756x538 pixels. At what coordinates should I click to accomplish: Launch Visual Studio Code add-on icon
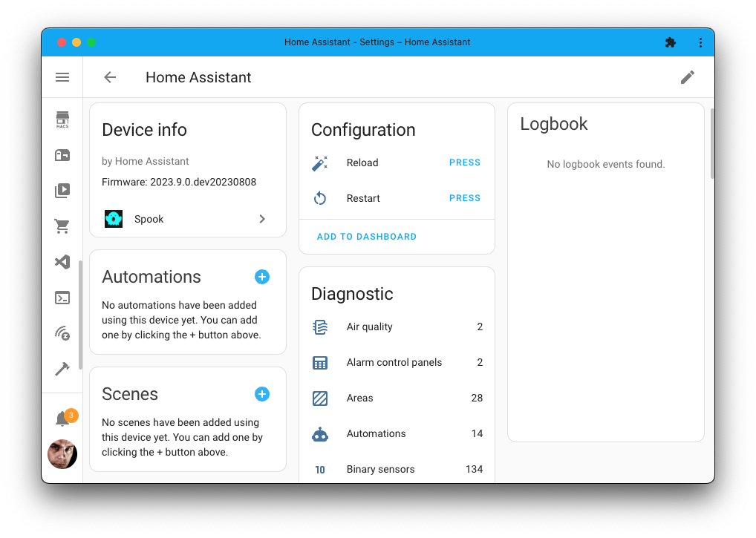pos(62,261)
